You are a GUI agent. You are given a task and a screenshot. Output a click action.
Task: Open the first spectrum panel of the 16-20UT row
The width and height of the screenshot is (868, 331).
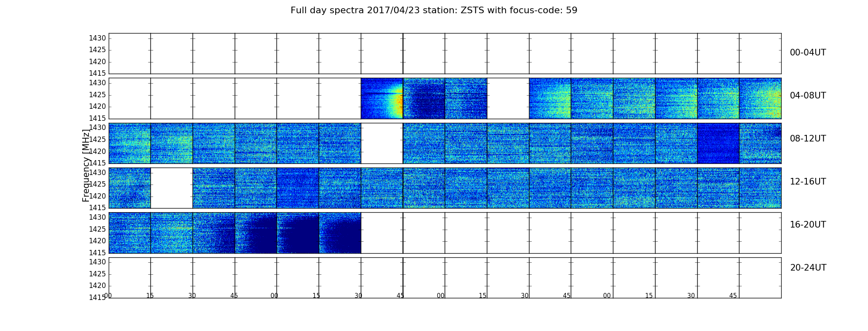[129, 233]
